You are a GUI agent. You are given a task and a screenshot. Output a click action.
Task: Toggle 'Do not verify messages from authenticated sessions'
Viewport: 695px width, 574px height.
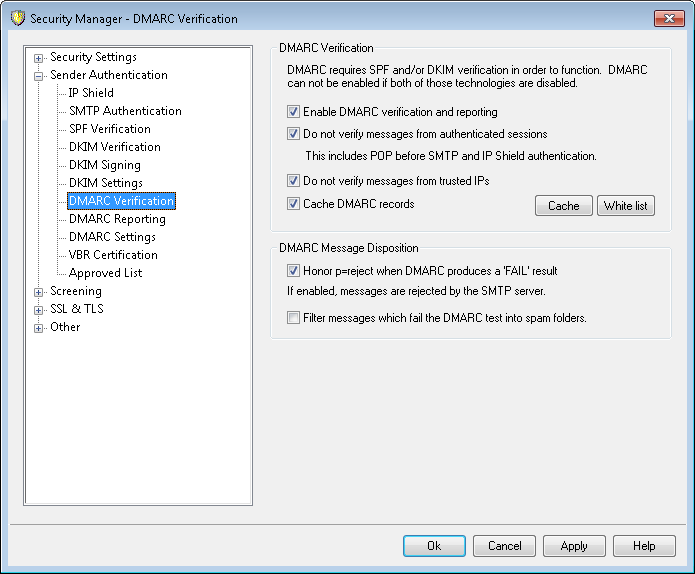294,134
